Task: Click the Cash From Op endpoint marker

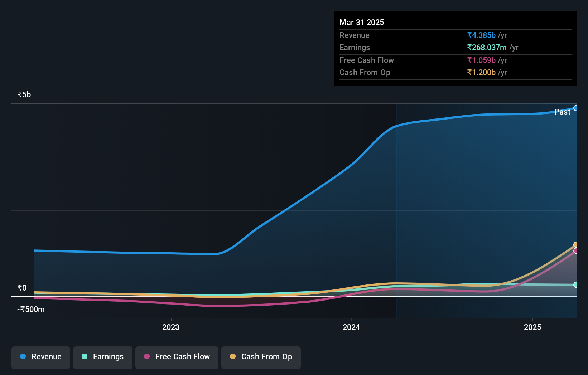Action: pos(576,245)
